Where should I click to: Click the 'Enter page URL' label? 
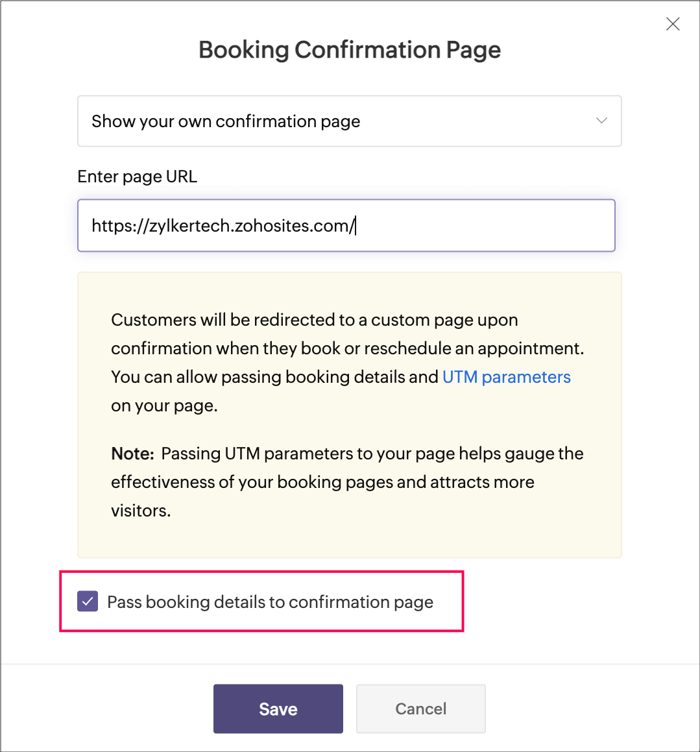pos(137,176)
